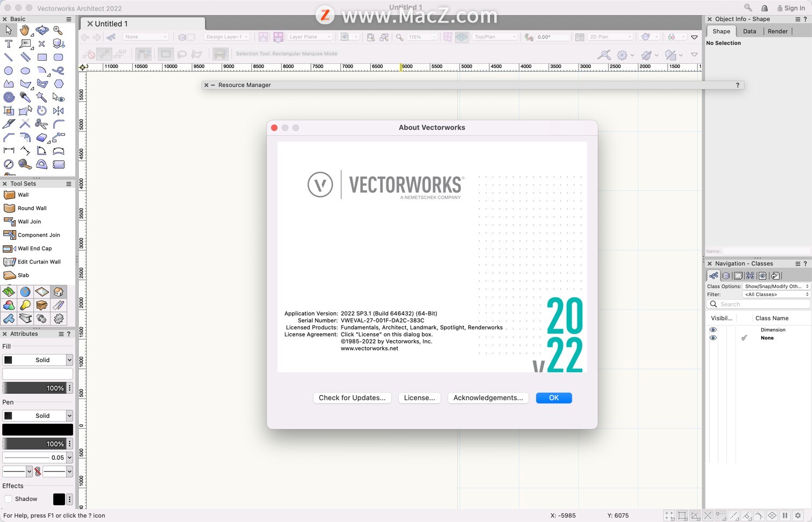Switch Navigation palette to Saved Views tab

coord(763,276)
